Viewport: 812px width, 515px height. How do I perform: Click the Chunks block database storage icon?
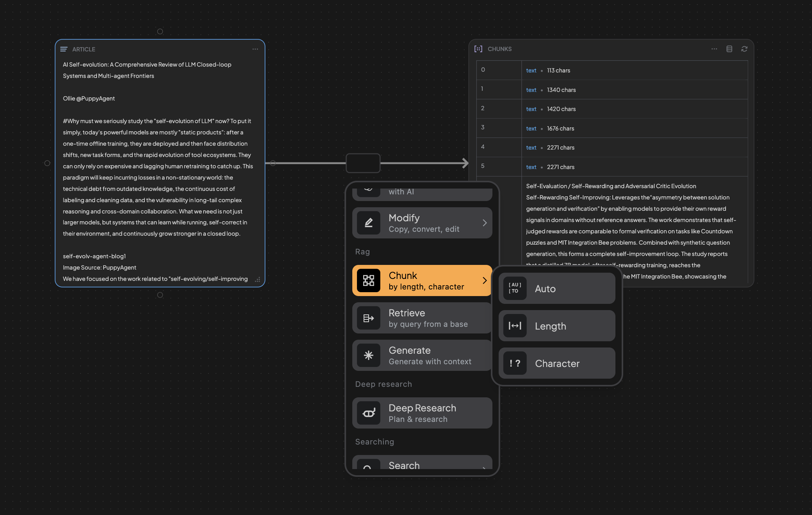[x=729, y=49]
